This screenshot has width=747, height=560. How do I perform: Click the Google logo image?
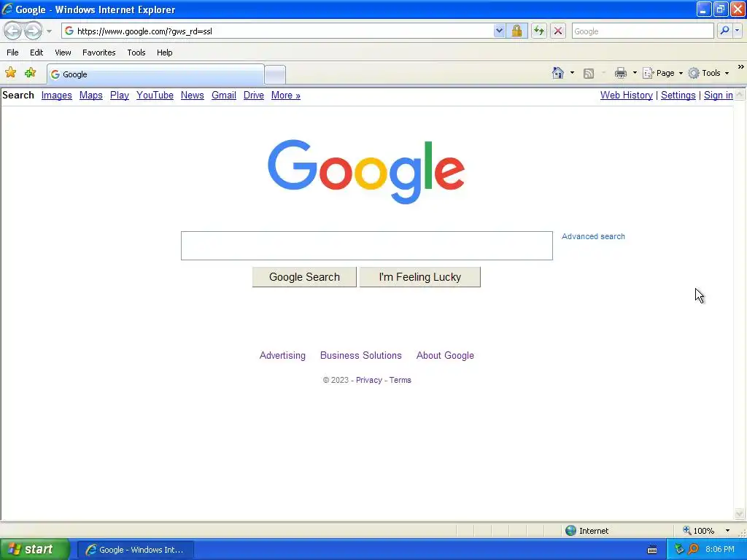[366, 171]
